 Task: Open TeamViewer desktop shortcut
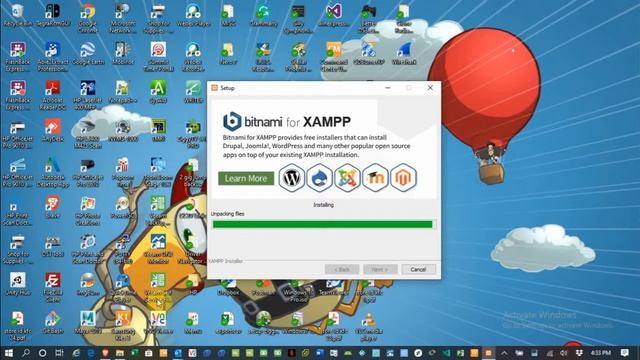tap(333, 288)
